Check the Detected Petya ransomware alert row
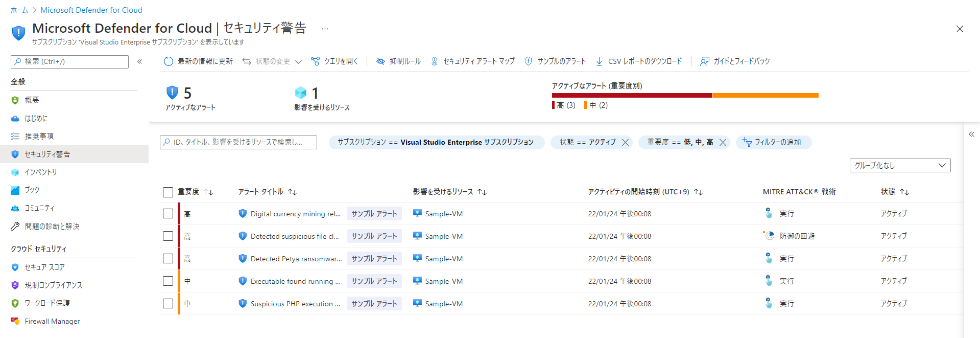The image size is (980, 338). coord(168,259)
